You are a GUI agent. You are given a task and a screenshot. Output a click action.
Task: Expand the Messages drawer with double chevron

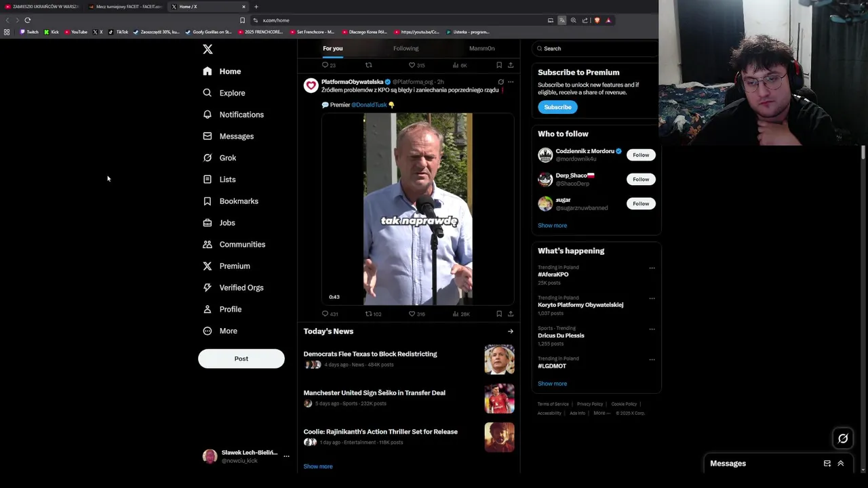841,464
